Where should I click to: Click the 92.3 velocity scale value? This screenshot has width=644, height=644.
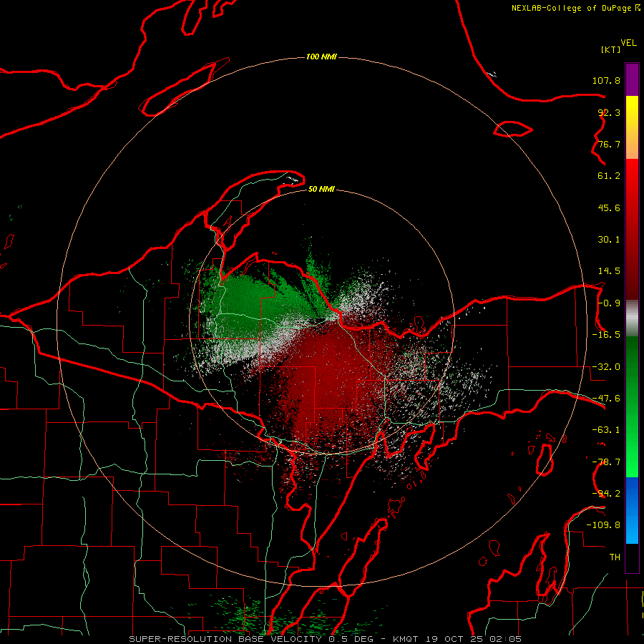[x=609, y=112]
